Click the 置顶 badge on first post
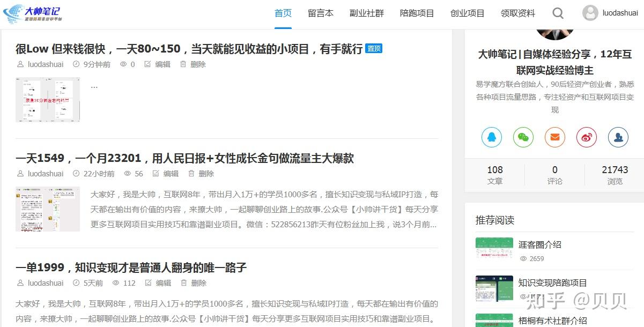The image size is (644, 327). pos(374,48)
